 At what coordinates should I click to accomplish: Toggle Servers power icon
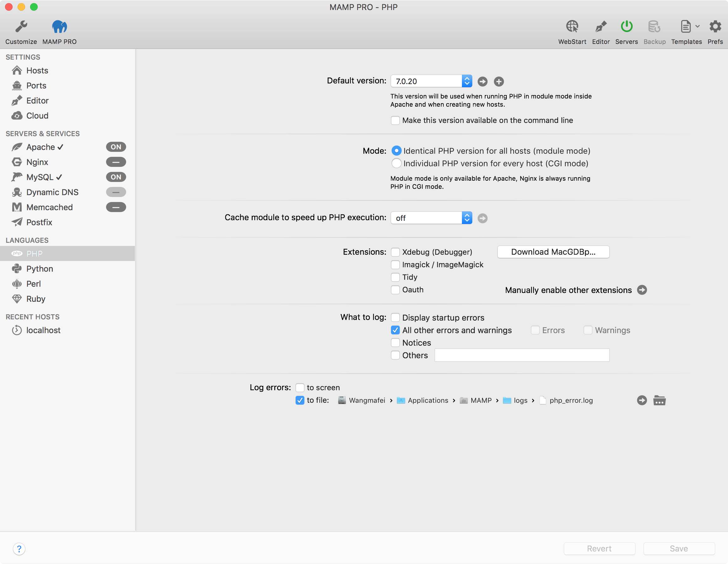click(x=626, y=27)
